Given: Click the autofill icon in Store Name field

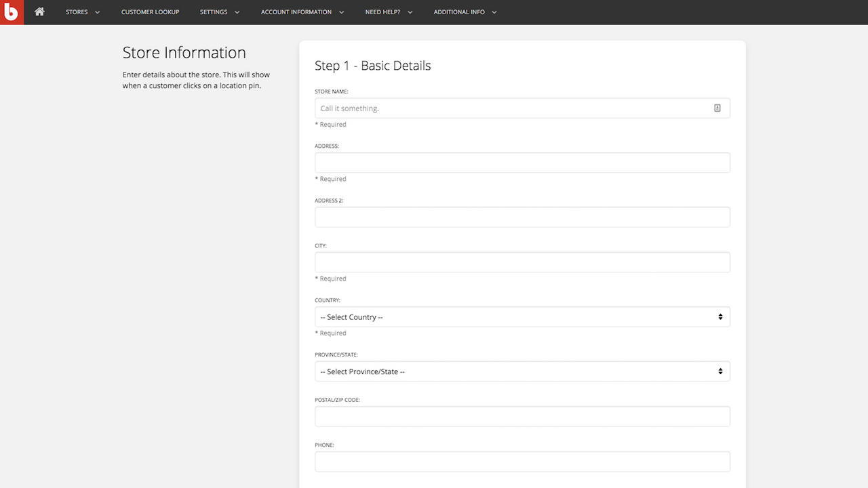Looking at the screenshot, I should 717,108.
